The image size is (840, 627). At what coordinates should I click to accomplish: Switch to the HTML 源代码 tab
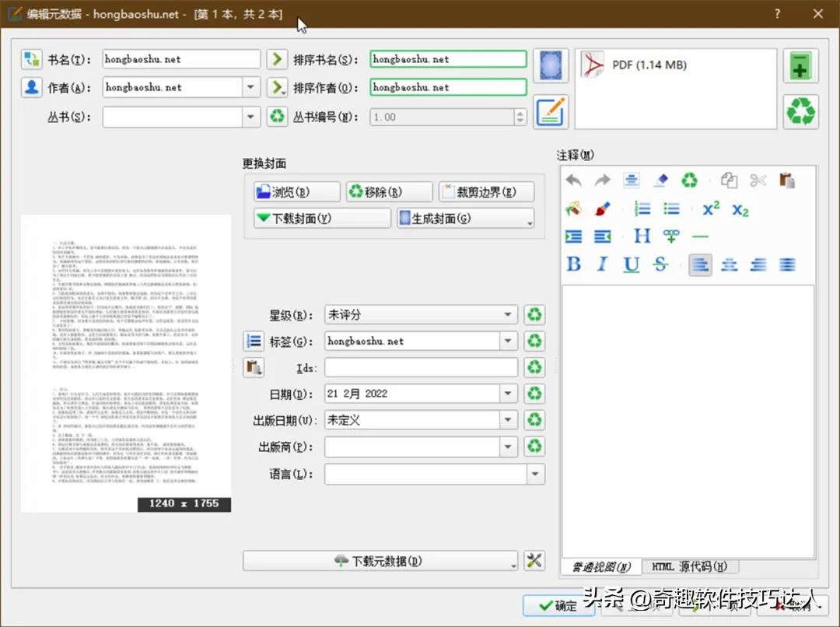tap(689, 566)
